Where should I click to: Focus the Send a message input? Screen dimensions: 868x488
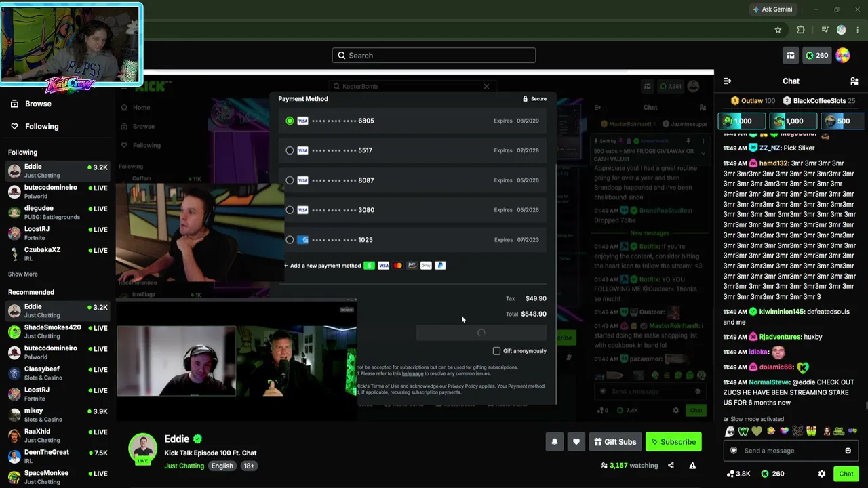point(790,451)
